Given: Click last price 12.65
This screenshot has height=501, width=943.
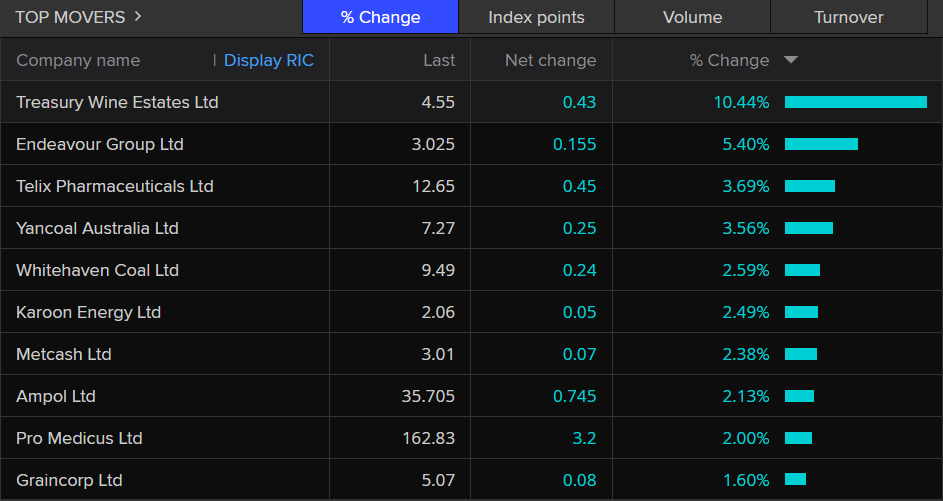Looking at the screenshot, I should coord(434,186).
